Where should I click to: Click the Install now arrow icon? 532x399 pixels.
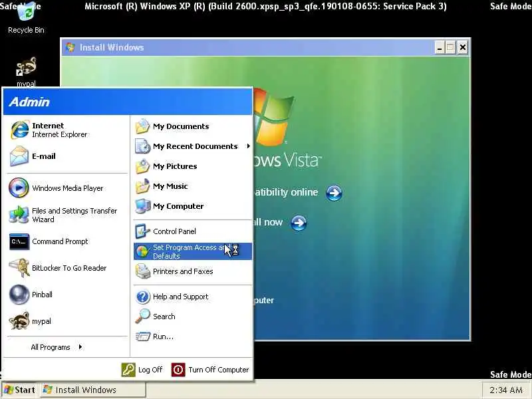299,223
